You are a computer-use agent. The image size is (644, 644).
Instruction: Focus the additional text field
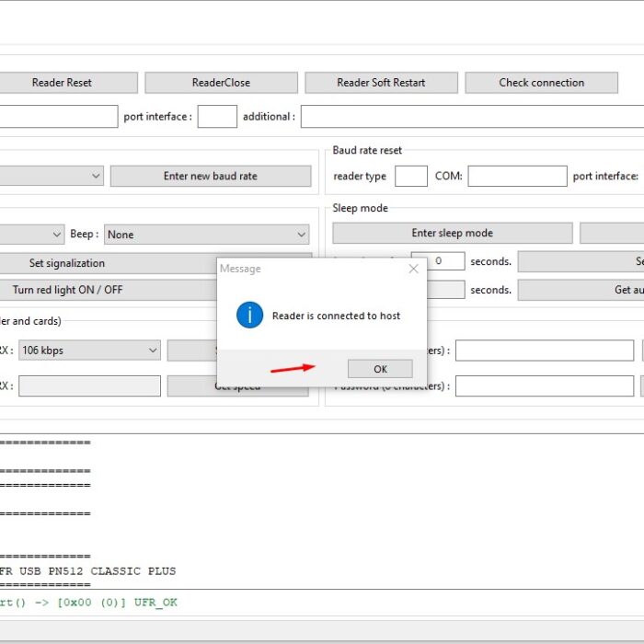(472, 116)
